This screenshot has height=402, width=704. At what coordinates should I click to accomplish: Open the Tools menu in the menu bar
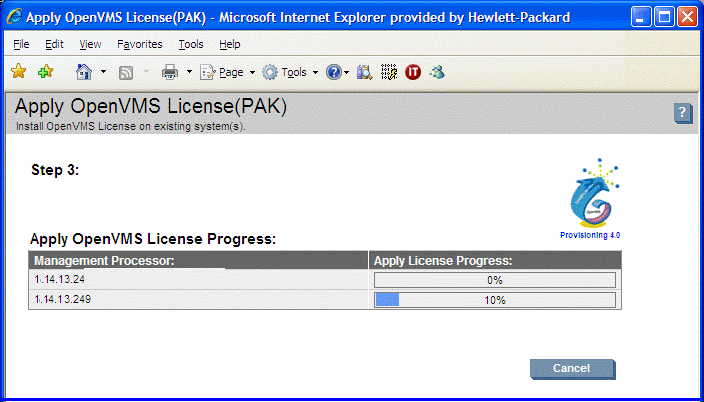(x=191, y=44)
